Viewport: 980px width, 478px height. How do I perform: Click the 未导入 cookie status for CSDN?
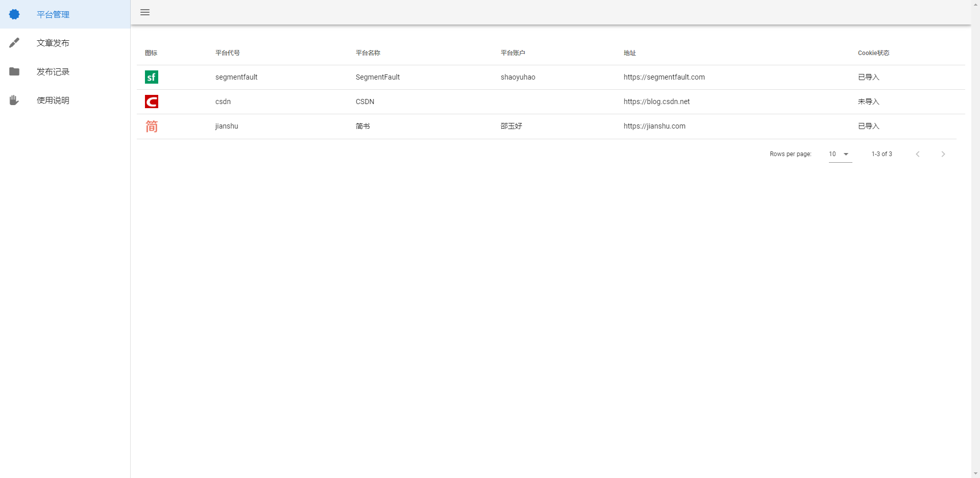[x=868, y=102]
